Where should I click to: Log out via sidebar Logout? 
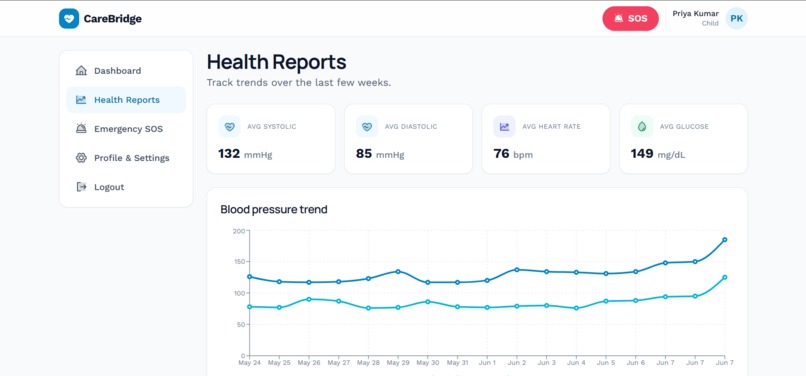coord(126,187)
